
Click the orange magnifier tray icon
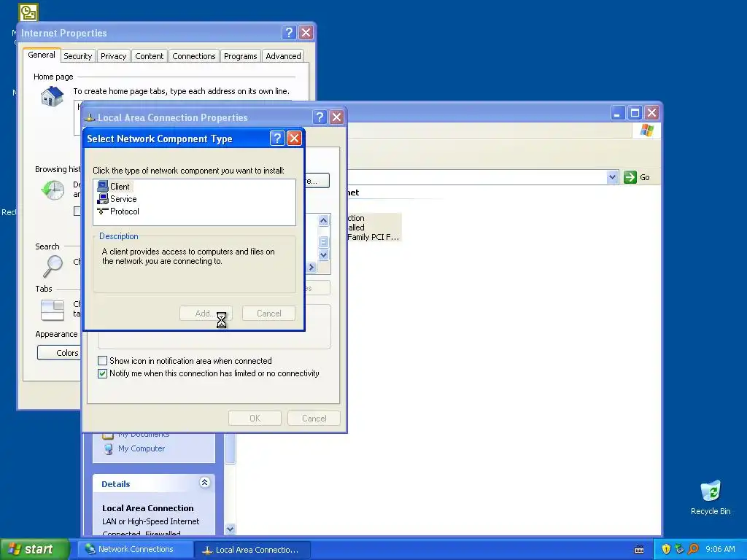tap(693, 549)
